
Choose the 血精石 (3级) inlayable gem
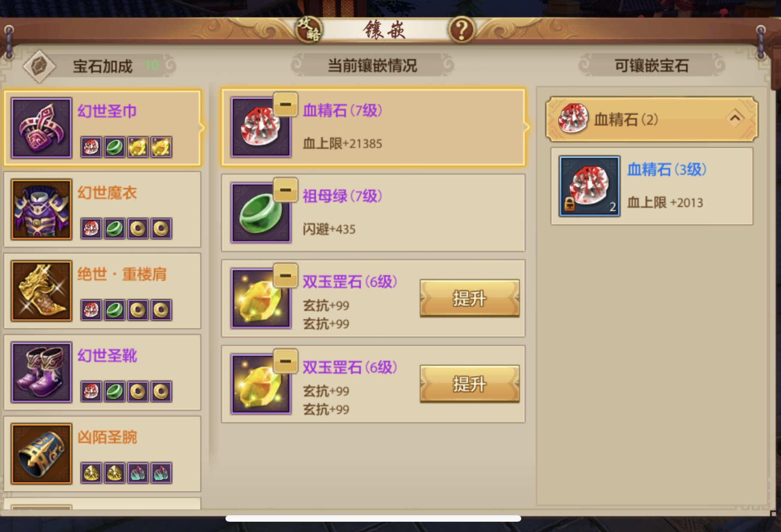(x=652, y=186)
